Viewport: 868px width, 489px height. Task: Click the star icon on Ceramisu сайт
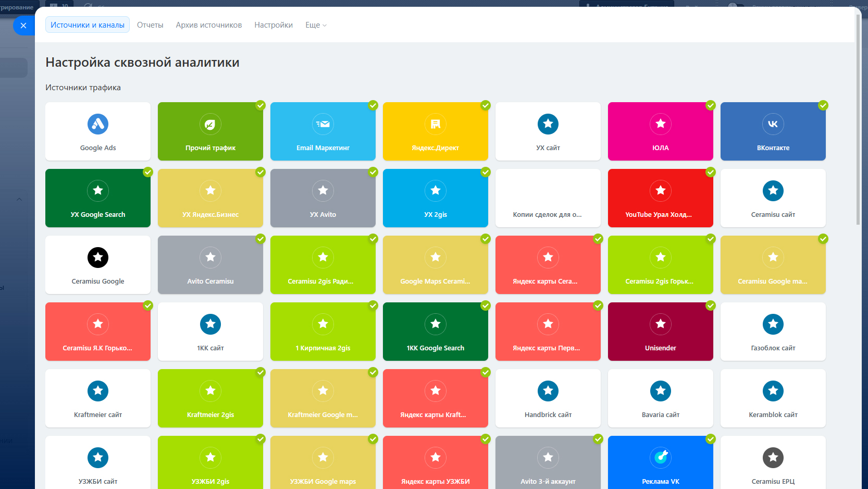pos(773,191)
